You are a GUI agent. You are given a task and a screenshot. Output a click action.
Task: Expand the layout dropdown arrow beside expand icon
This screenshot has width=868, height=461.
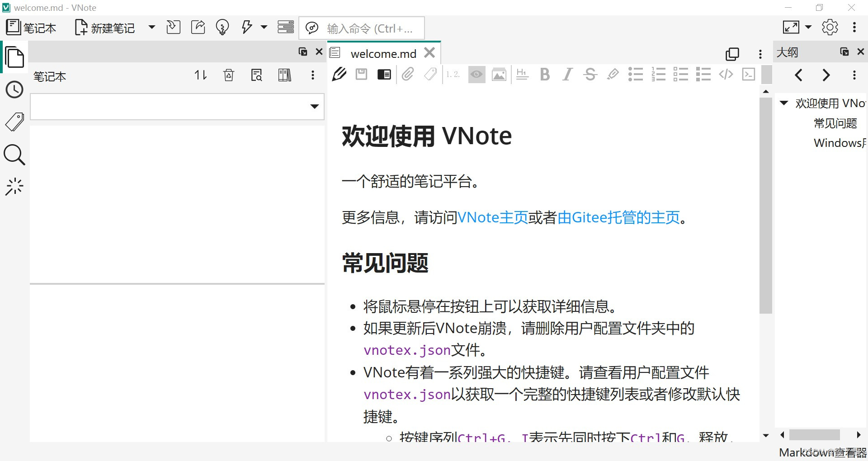pyautogui.click(x=808, y=28)
